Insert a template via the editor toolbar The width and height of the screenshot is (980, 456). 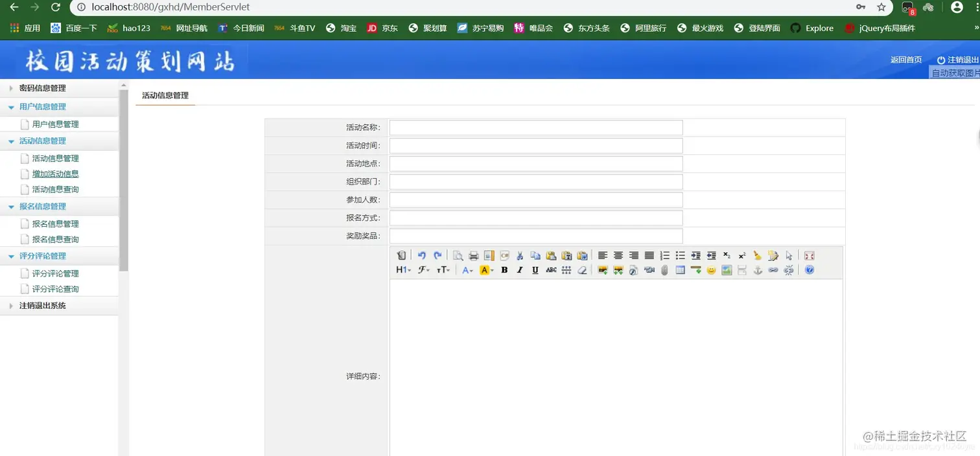pos(489,255)
